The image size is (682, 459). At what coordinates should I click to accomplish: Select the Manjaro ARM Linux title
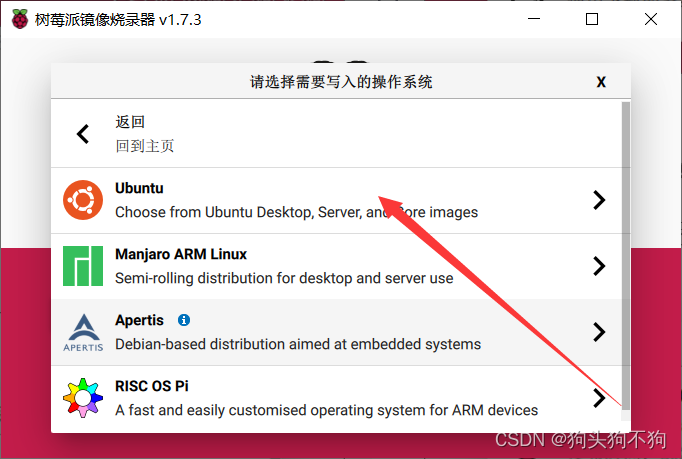coord(181,254)
